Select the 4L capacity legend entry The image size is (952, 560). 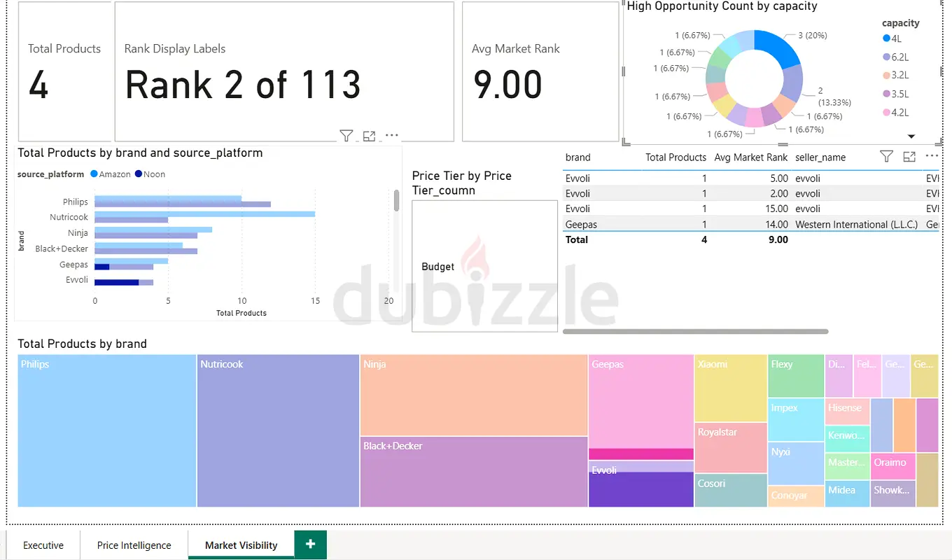892,39
